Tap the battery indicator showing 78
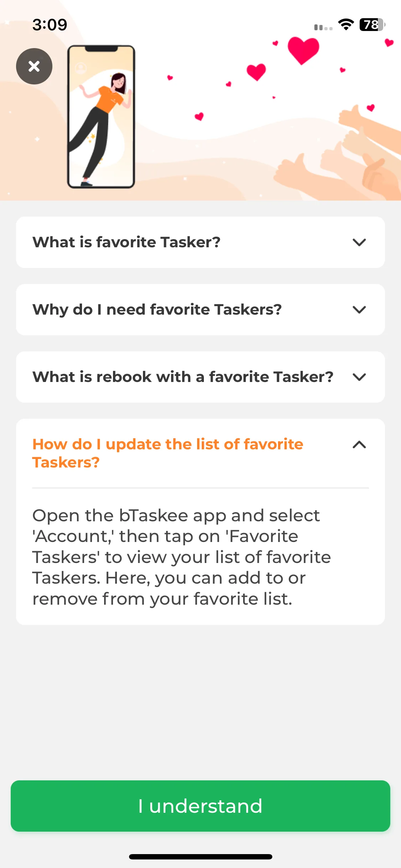 click(372, 25)
